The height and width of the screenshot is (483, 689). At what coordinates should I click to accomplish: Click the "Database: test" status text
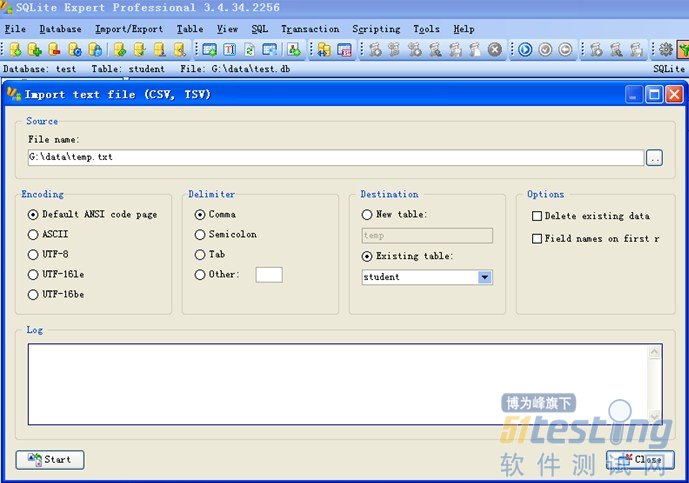tap(40, 69)
